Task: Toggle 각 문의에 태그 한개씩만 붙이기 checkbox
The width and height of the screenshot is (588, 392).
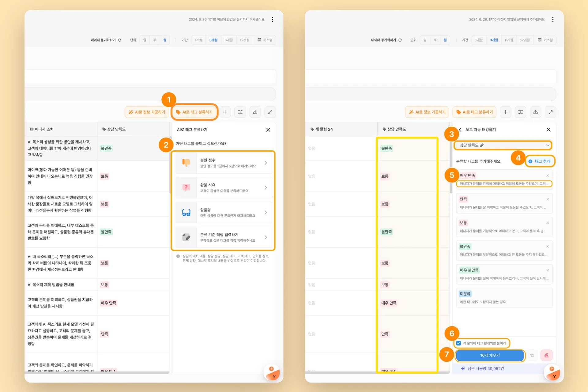Action: pos(458,343)
